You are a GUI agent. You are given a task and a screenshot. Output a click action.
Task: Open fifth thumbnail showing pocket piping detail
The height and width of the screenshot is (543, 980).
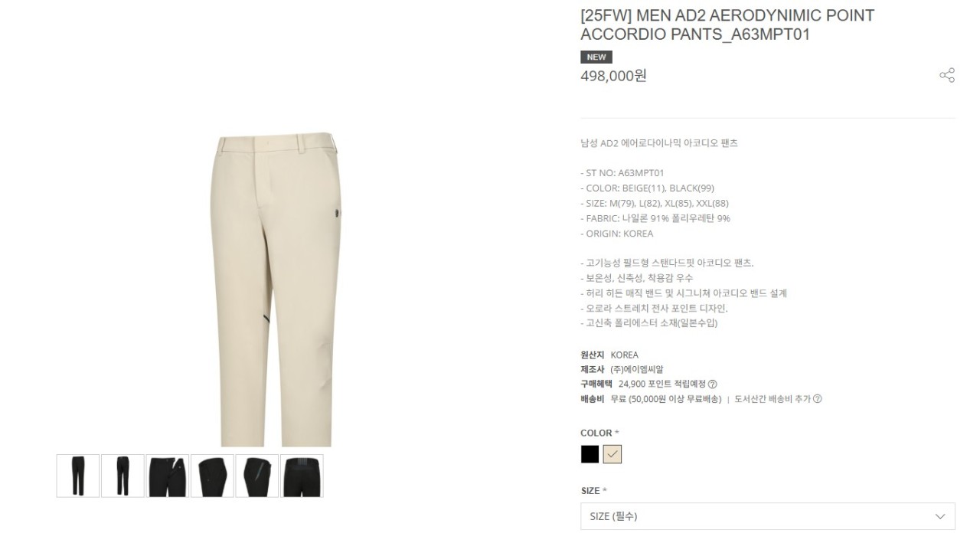click(257, 476)
